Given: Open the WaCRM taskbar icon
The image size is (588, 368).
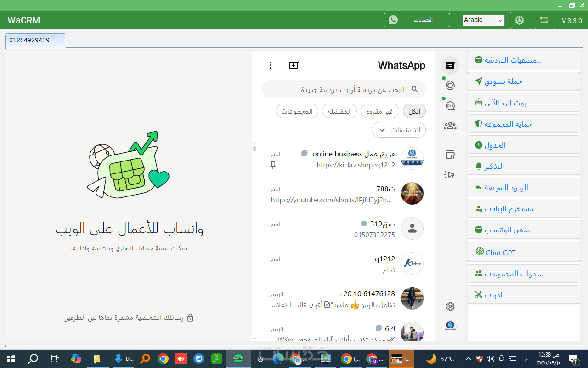Looking at the screenshot, I should coord(238,359).
